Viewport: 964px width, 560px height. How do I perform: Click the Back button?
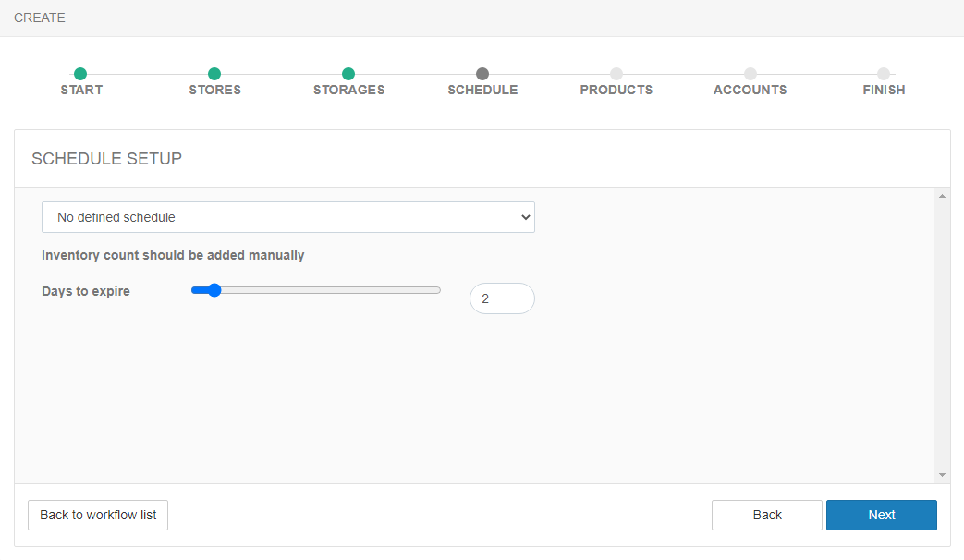pyautogui.click(x=766, y=516)
